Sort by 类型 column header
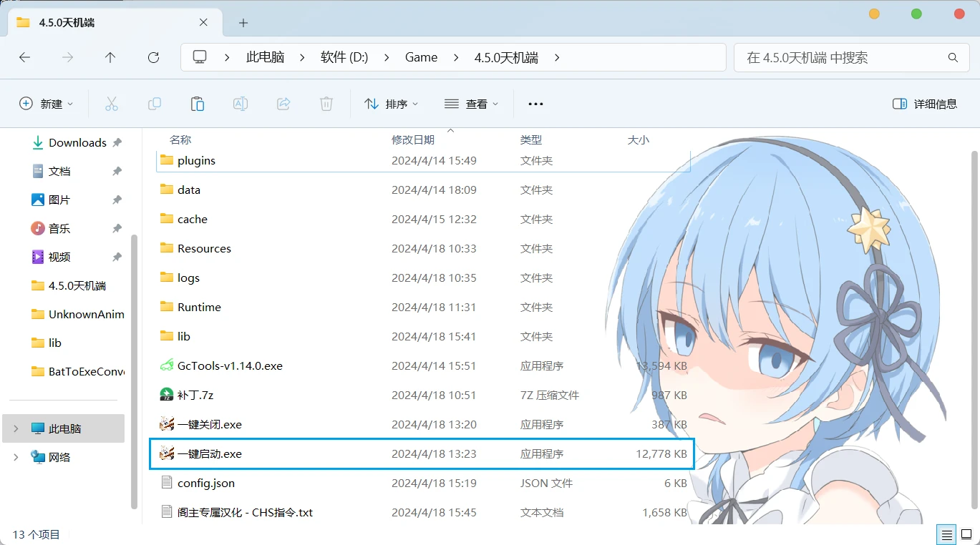 point(531,139)
